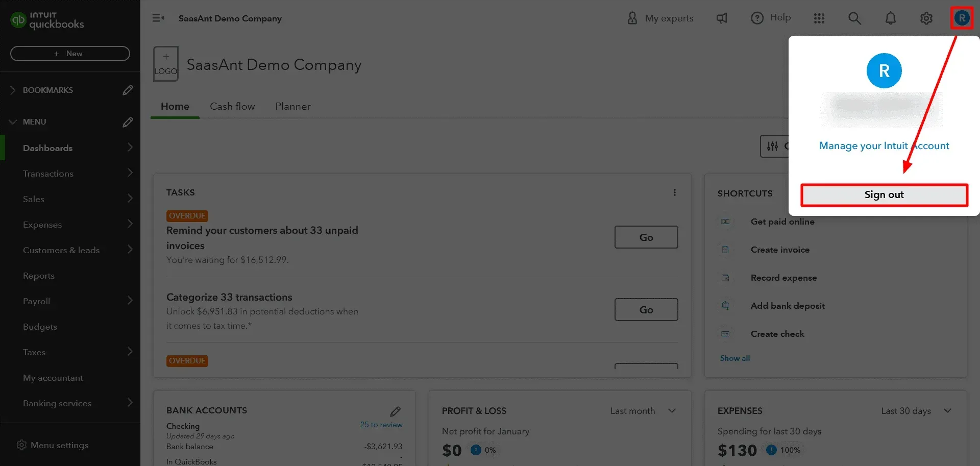Expand the Bookmarks section
980x466 pixels.
pyautogui.click(x=13, y=90)
